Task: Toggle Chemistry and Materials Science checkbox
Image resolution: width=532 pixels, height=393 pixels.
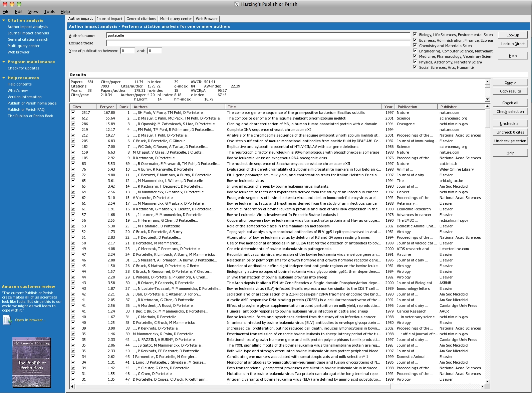Action: (415, 45)
